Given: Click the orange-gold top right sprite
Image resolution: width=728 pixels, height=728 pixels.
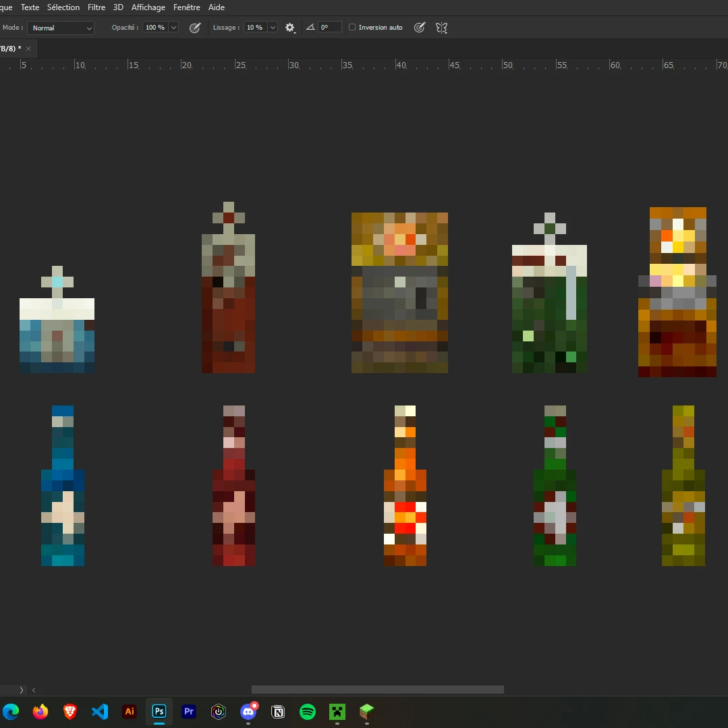Looking at the screenshot, I should pyautogui.click(x=677, y=292).
